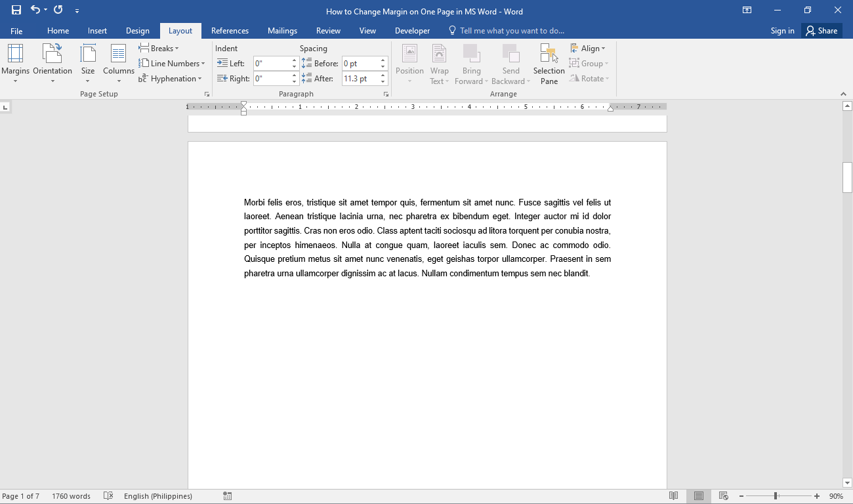The width and height of the screenshot is (853, 504).
Task: Open the Selection Pane
Action: click(549, 64)
